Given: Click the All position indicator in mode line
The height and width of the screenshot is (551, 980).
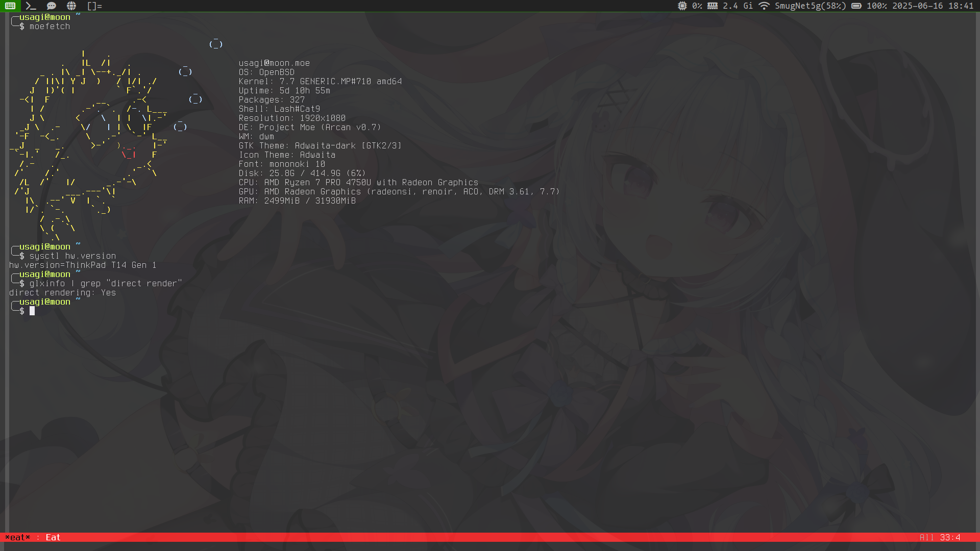Looking at the screenshot, I should click(927, 538).
